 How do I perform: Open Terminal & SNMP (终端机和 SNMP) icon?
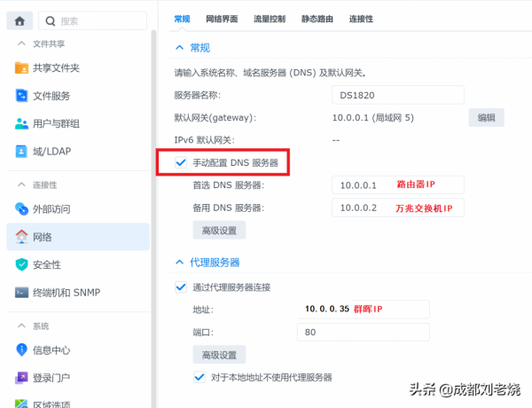(21, 293)
